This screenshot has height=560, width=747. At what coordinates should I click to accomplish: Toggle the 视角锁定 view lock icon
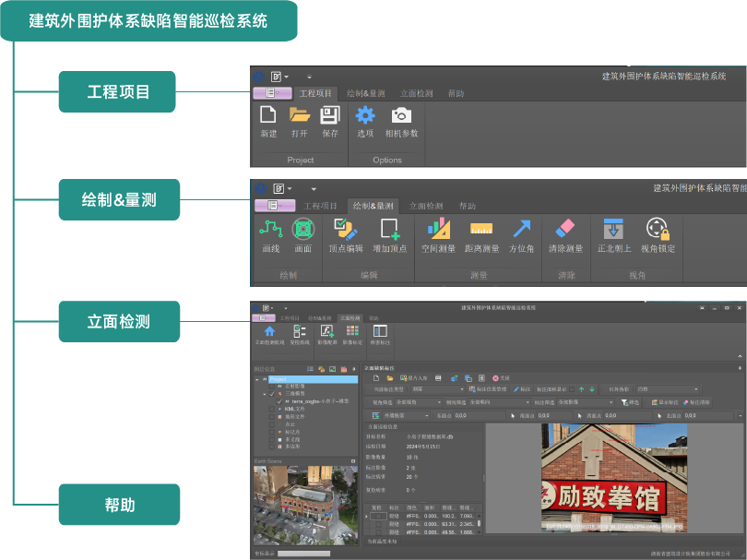pos(658,229)
